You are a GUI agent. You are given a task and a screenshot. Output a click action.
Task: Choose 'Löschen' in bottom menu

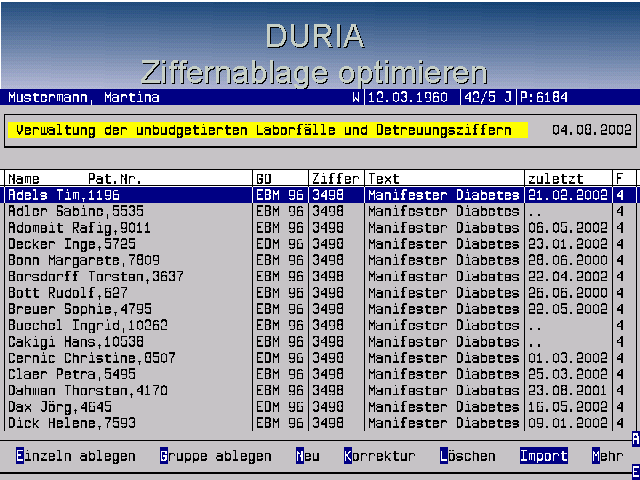pyautogui.click(x=468, y=456)
